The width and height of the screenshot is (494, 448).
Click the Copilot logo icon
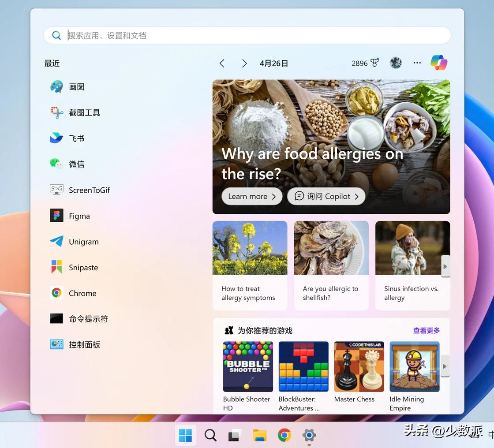(439, 63)
